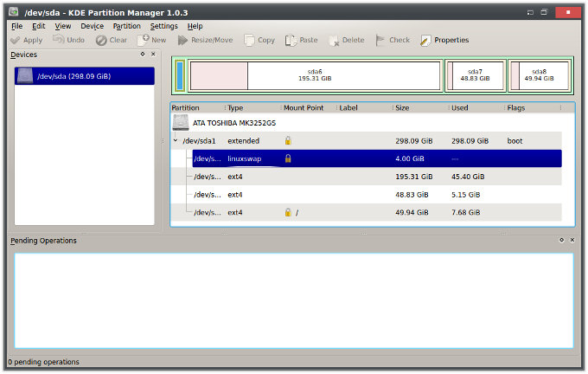
Task: Close the Pending Operations panel
Action: click(572, 240)
